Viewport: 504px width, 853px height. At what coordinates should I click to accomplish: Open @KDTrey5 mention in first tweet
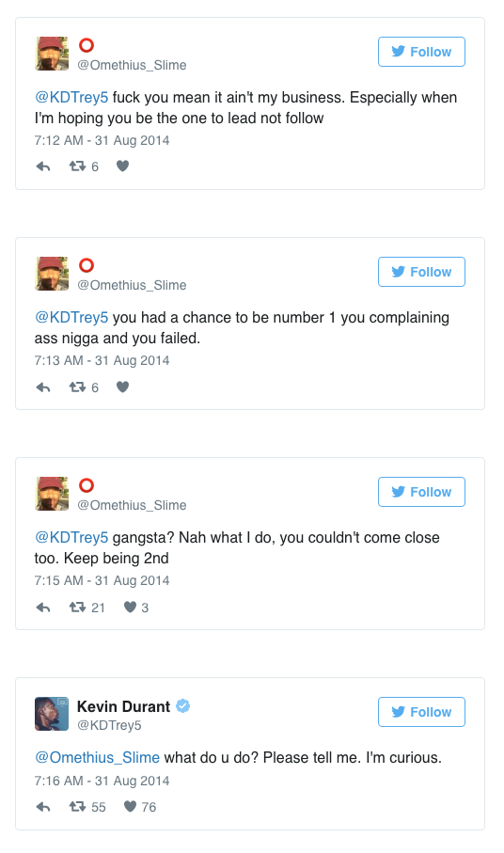coord(71,98)
